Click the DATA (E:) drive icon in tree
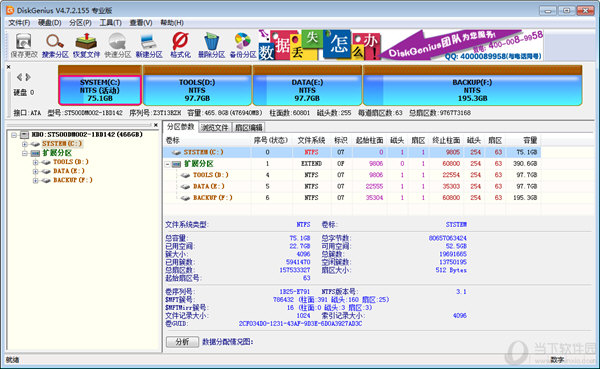The height and width of the screenshot is (369, 600). (x=46, y=171)
